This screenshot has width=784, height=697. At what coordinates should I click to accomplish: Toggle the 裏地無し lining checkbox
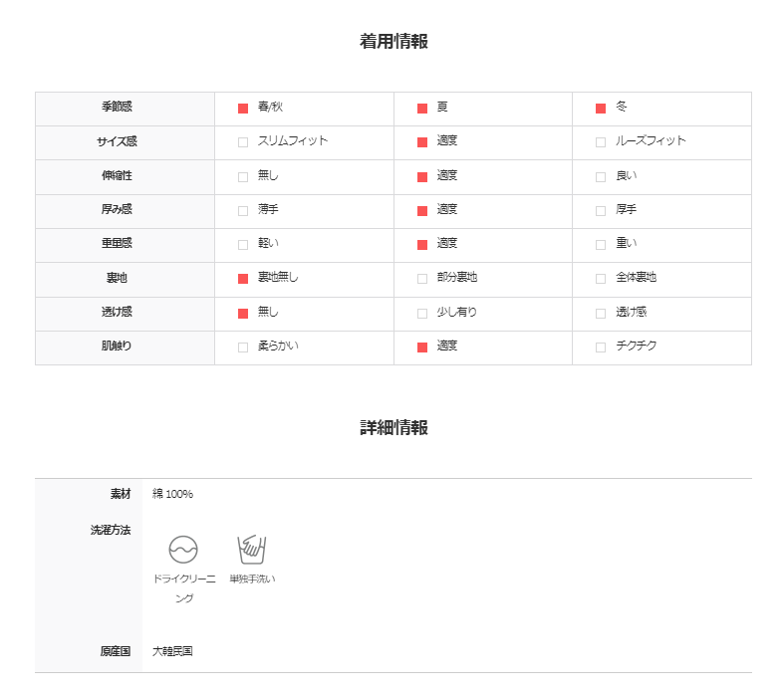click(x=243, y=279)
